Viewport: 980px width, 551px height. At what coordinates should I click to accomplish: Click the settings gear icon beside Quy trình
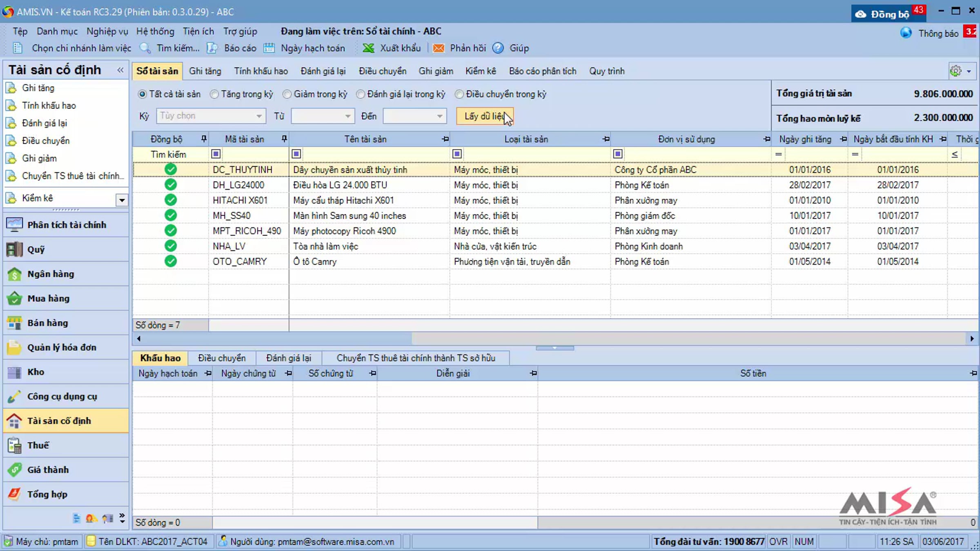point(955,71)
